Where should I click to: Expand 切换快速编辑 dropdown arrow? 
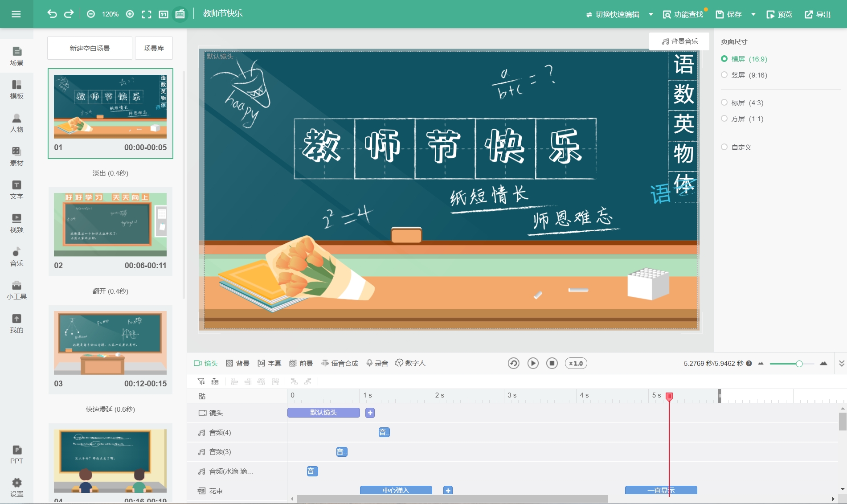coord(651,14)
